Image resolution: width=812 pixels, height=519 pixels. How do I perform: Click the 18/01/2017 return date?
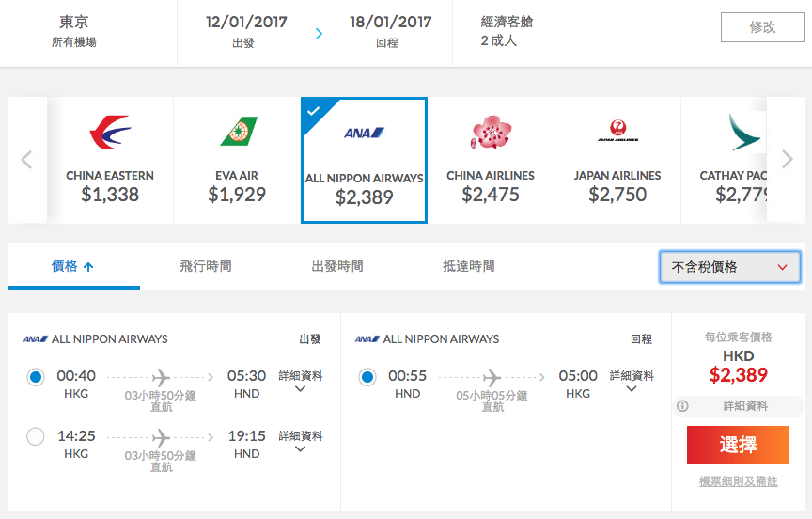pyautogui.click(x=390, y=22)
